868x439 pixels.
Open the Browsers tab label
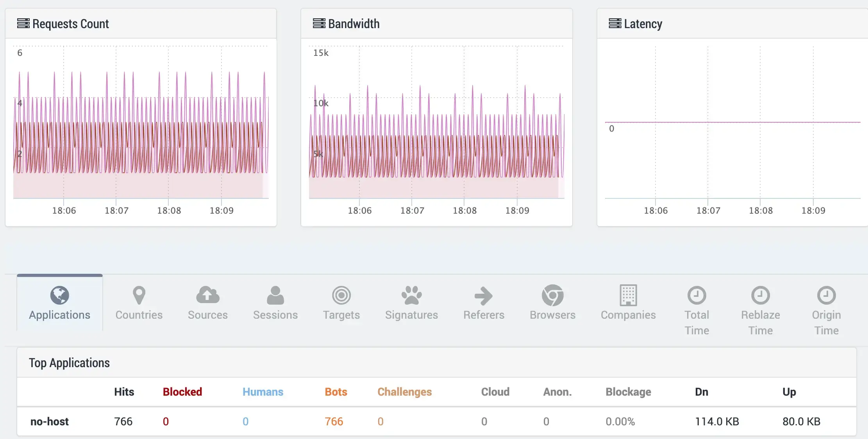[553, 315]
